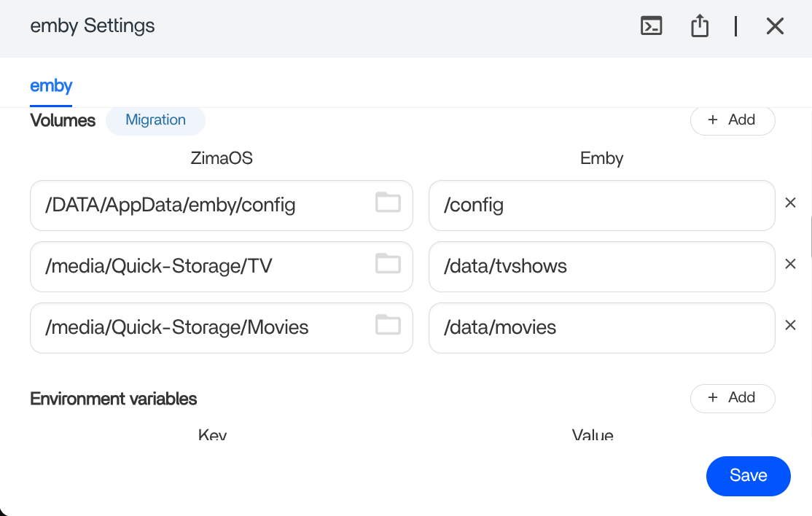The width and height of the screenshot is (812, 516).
Task: Open the terminal and logs icon
Action: tap(651, 26)
